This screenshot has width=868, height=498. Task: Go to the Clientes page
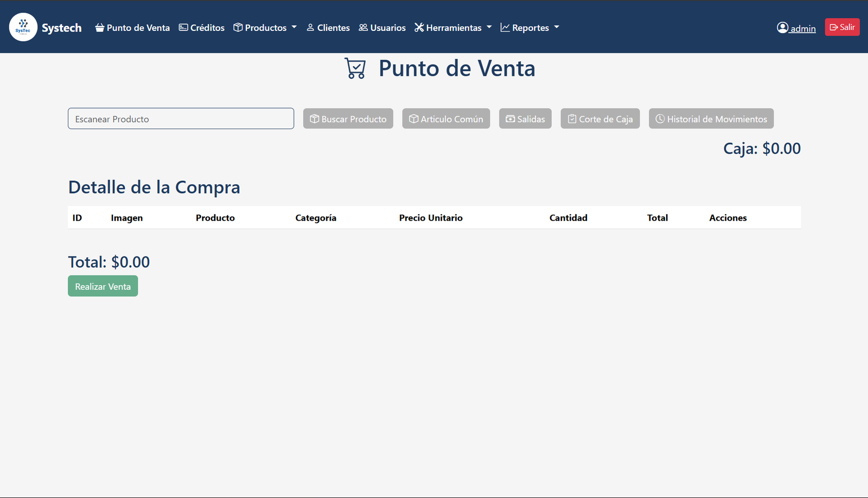328,27
